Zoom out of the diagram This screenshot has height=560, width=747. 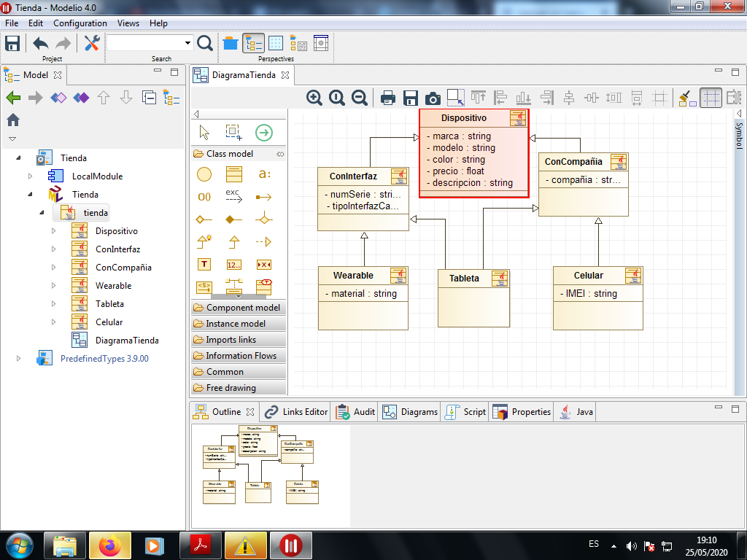tap(360, 98)
